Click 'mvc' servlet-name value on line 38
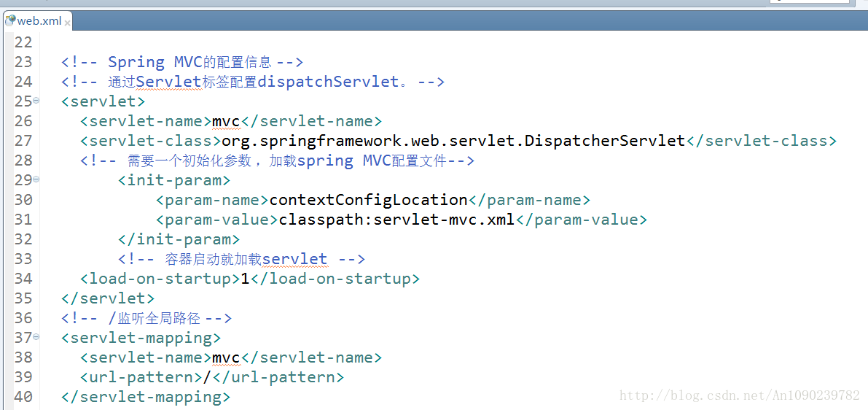This screenshot has height=410, width=868. (227, 357)
